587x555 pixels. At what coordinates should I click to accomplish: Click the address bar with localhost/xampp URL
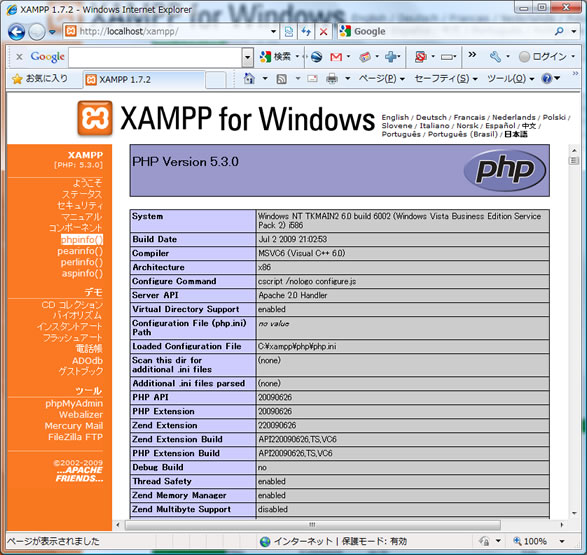click(x=167, y=31)
